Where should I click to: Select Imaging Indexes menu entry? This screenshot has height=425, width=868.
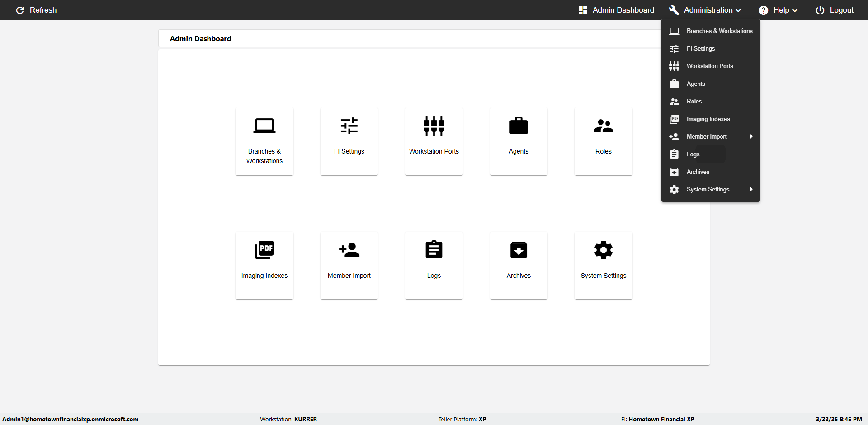coord(711,119)
